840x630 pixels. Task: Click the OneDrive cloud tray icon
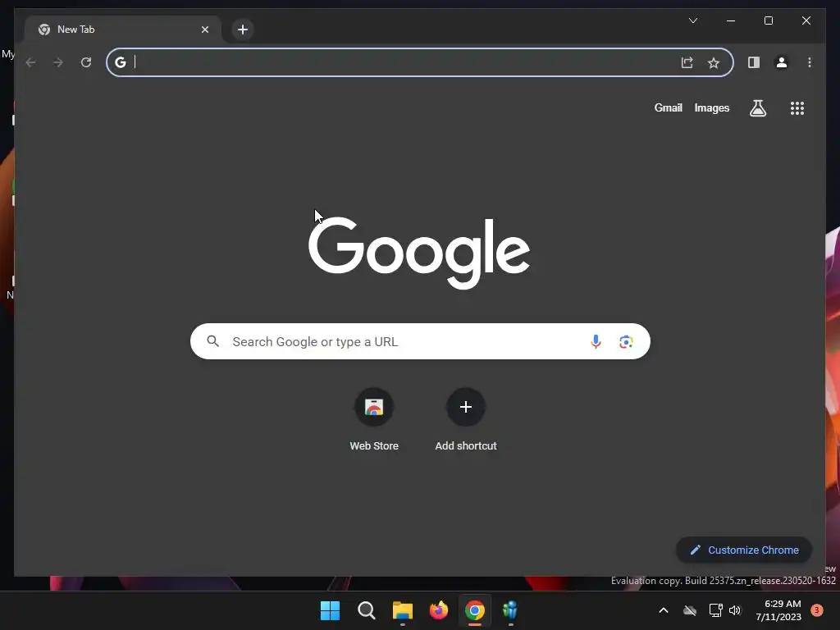689,610
